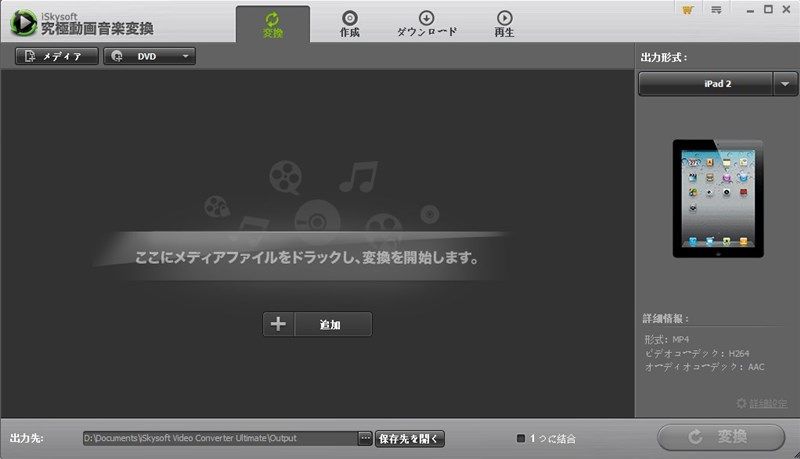The width and height of the screenshot is (800, 459).
Task: Click the 保存先を開く button
Action: click(409, 439)
